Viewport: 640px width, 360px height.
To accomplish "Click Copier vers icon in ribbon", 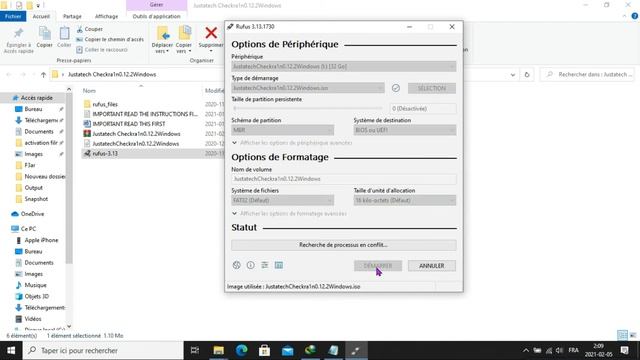I will click(x=184, y=33).
